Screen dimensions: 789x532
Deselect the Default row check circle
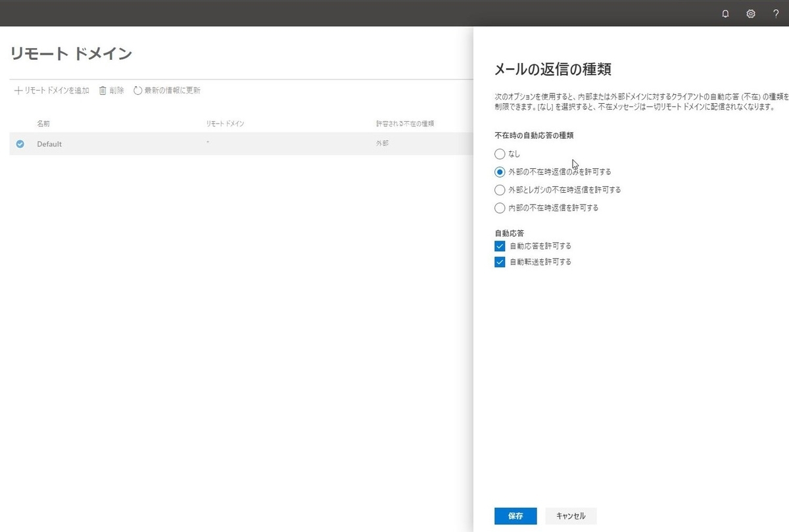click(20, 143)
